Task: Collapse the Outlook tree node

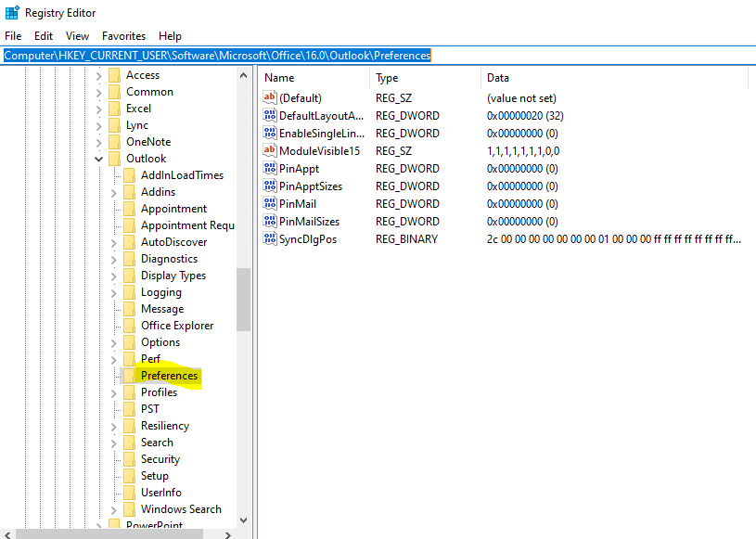Action: (99, 159)
